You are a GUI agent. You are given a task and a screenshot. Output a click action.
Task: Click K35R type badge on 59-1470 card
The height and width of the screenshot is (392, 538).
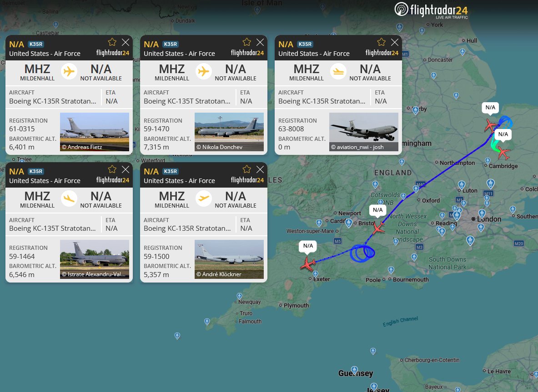(170, 44)
